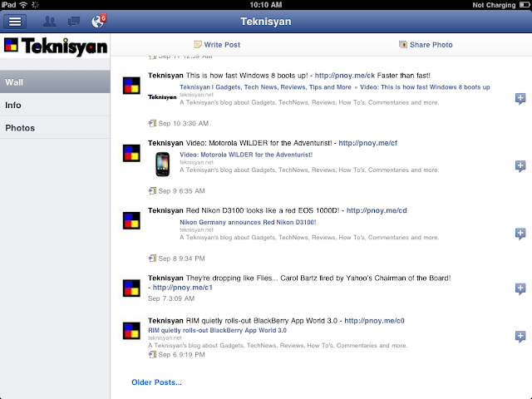This screenshot has width=532, height=399.
Task: Open messages icon in header
Action: [74, 22]
